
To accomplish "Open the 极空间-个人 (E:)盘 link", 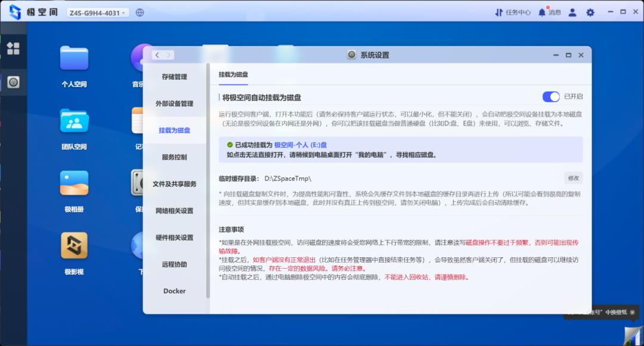I will (300, 145).
